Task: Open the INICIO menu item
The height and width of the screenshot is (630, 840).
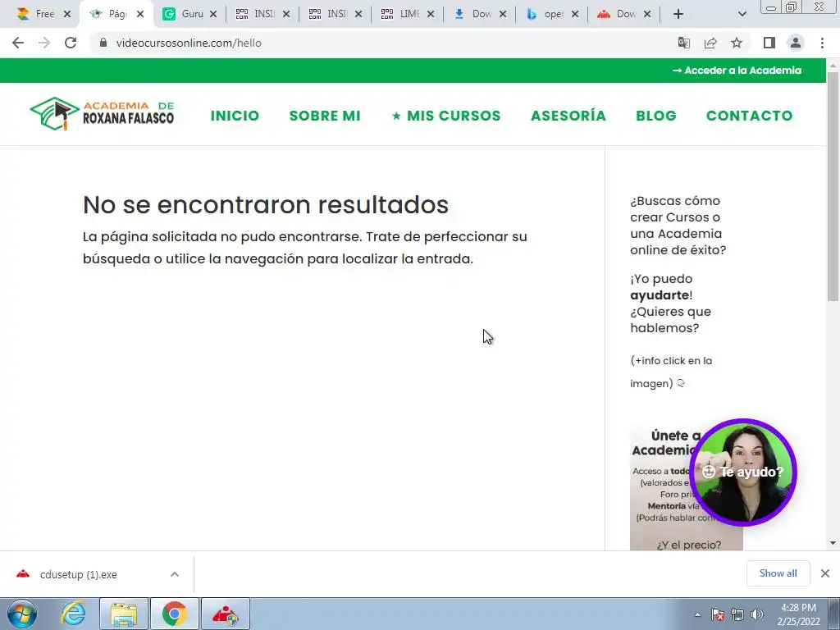Action: click(x=235, y=116)
